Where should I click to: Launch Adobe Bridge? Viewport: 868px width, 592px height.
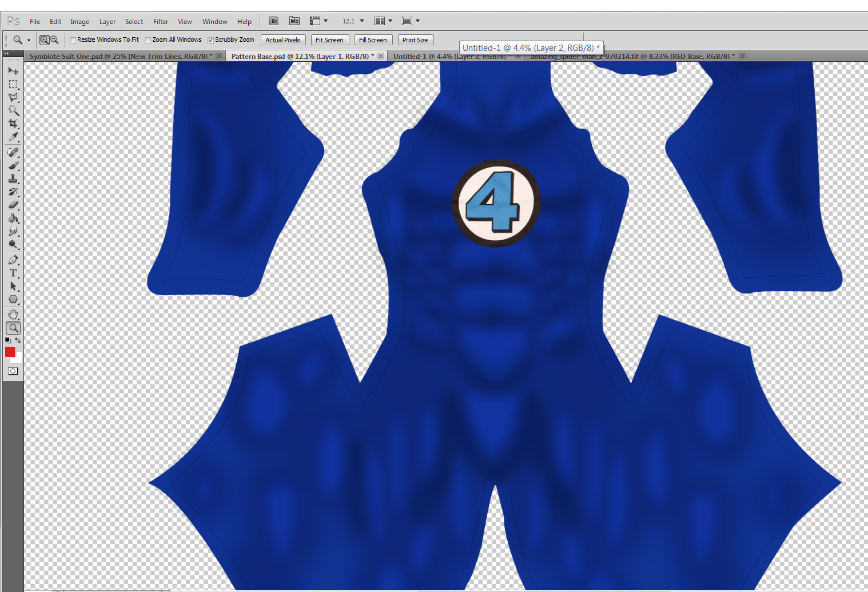[x=274, y=21]
